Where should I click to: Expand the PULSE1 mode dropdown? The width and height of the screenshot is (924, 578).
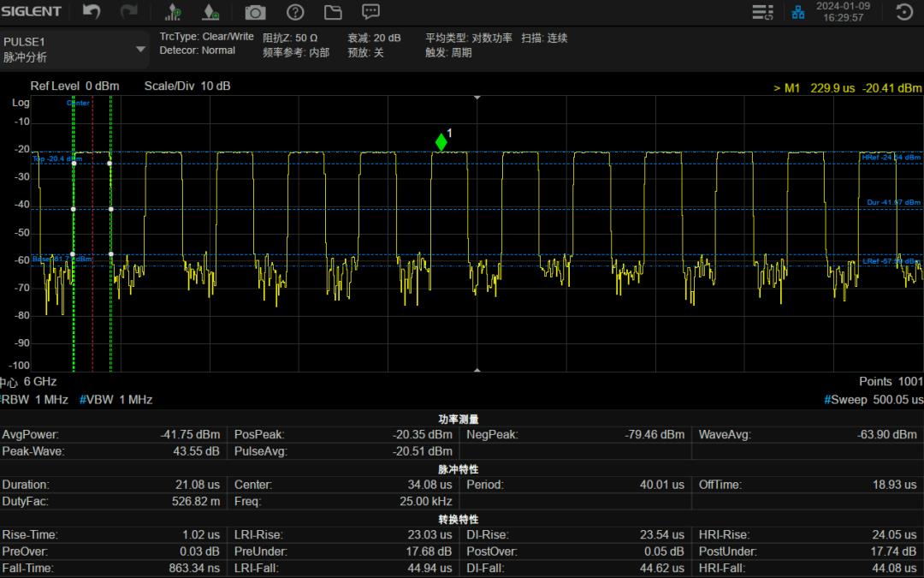click(141, 50)
